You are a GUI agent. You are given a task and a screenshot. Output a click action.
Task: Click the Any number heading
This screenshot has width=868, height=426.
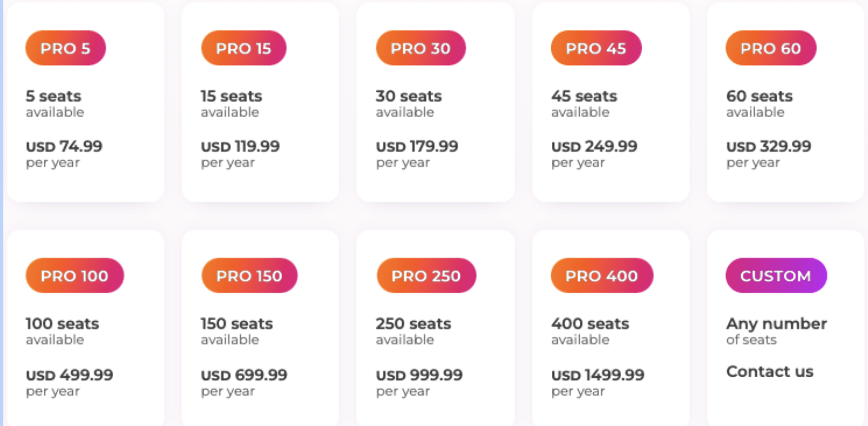(776, 323)
